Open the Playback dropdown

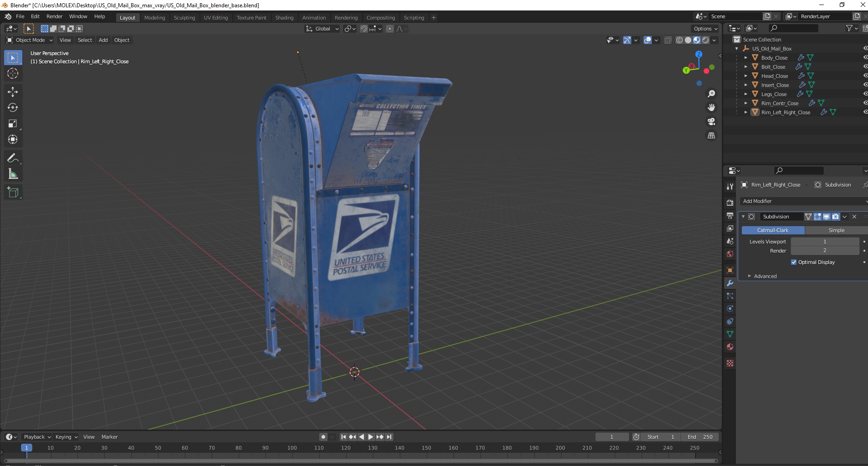click(x=36, y=437)
